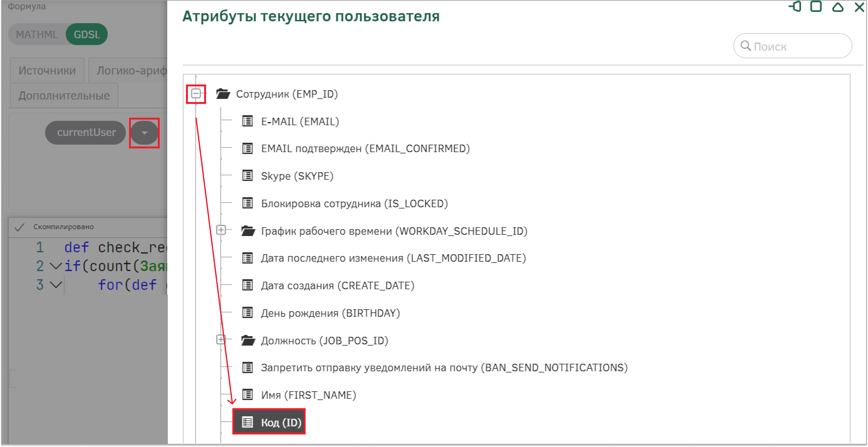Select Сотрудник (EMP_ID) tree item

pyautogui.click(x=287, y=94)
